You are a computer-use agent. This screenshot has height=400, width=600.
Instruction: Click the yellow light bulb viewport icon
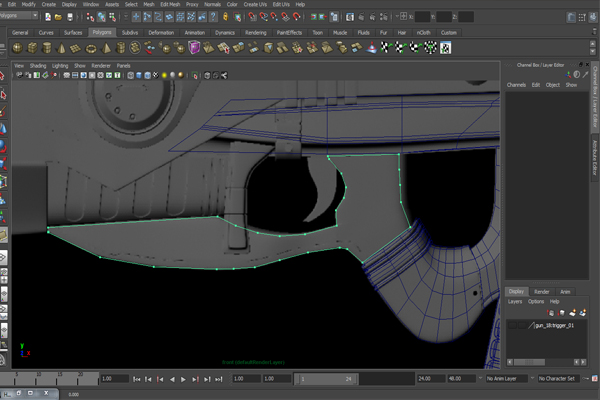(x=164, y=75)
